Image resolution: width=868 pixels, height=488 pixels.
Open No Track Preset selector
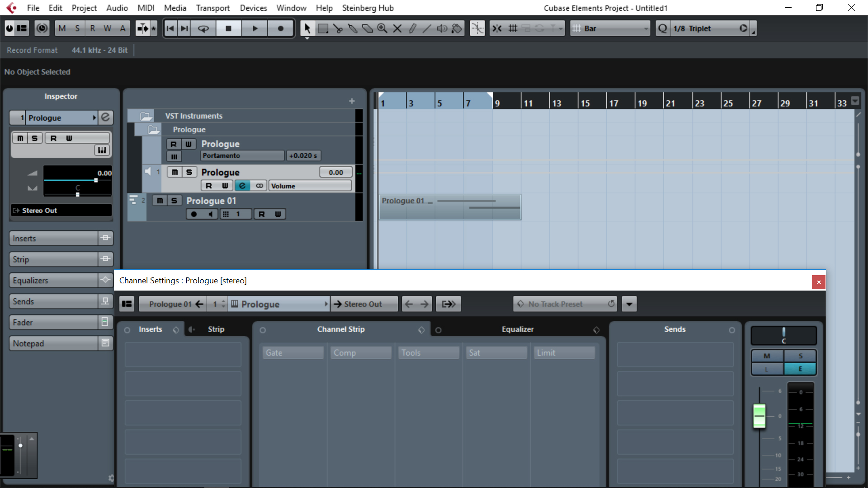tap(565, 304)
